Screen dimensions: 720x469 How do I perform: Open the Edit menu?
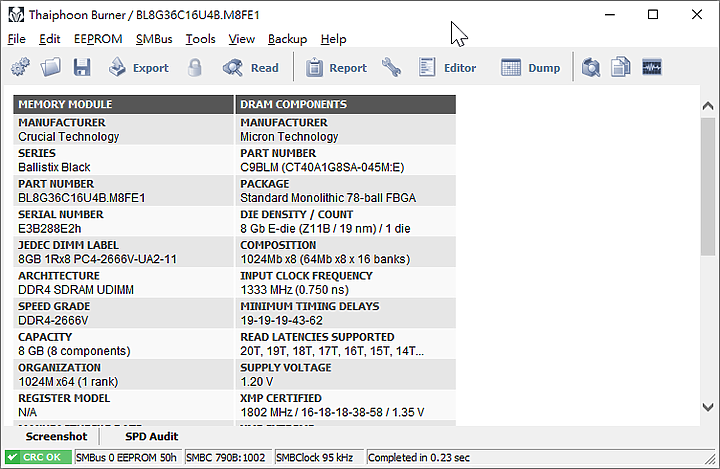click(50, 39)
